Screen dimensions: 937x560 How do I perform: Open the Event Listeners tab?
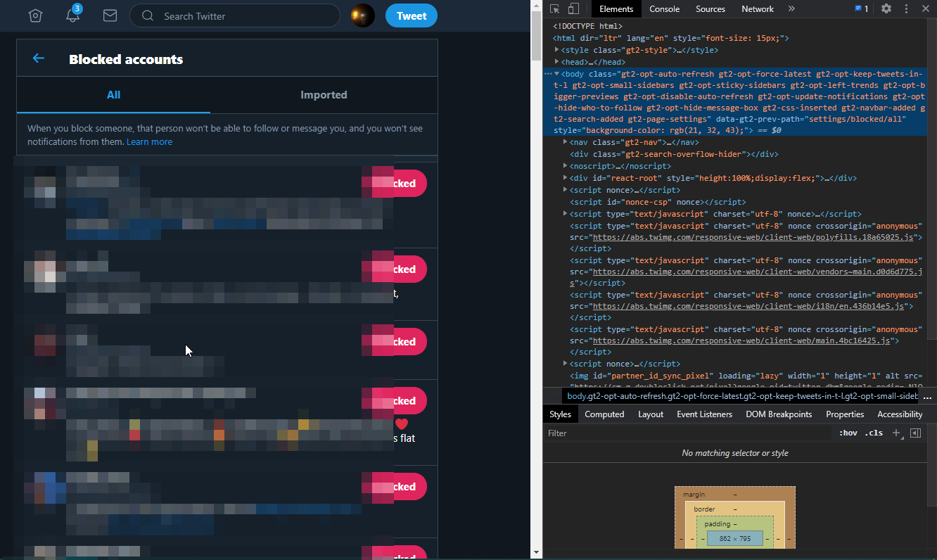click(704, 414)
